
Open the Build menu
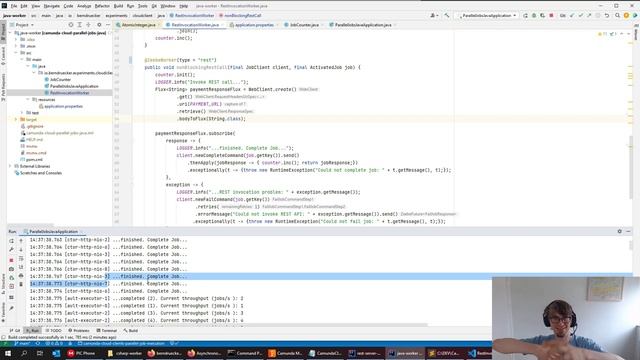tap(118, 6)
